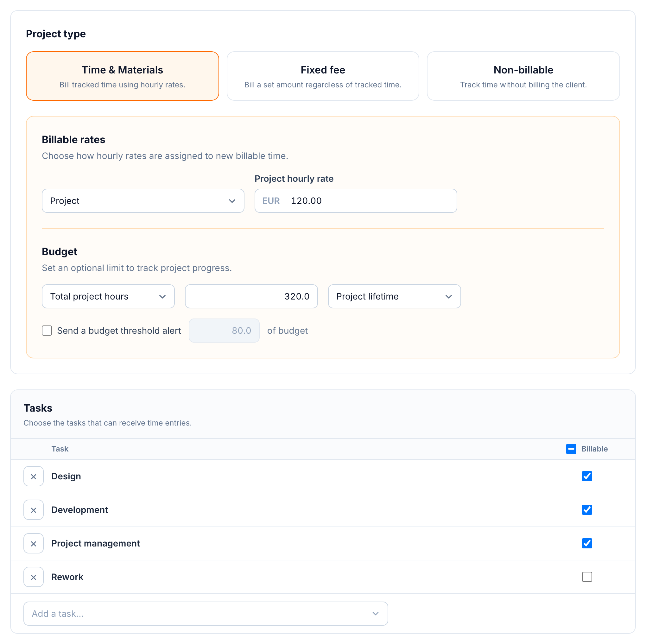
Task: Remove the Development task with its X icon
Action: point(34,509)
